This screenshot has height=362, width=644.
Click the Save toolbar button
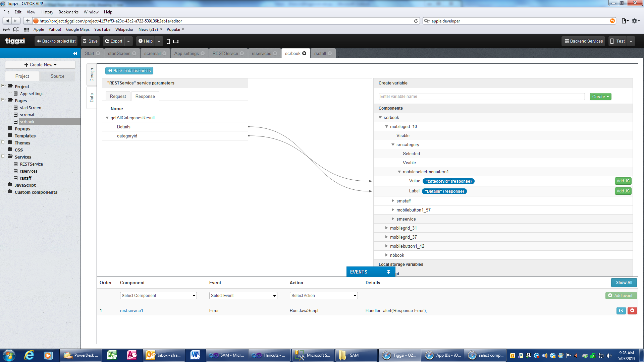pyautogui.click(x=90, y=41)
